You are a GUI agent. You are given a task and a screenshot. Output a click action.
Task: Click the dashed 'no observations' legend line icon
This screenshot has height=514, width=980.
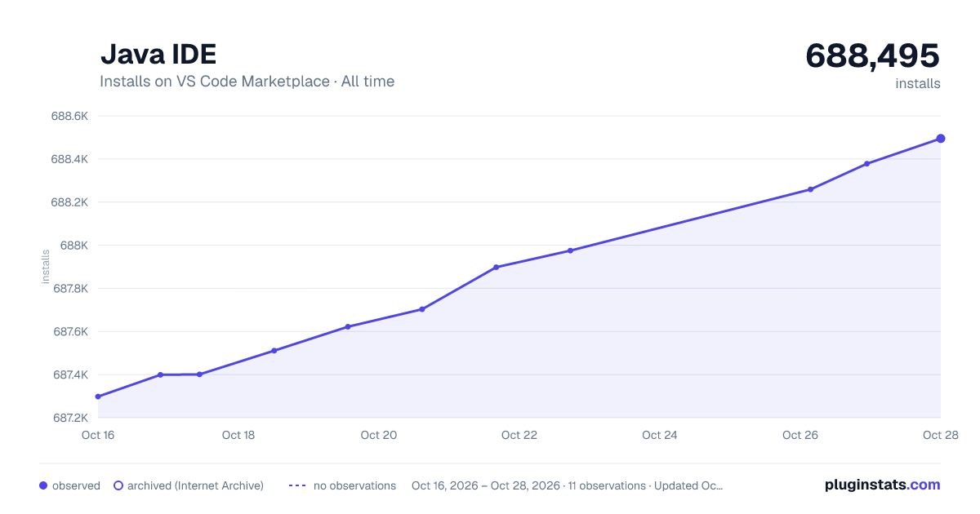point(297,485)
